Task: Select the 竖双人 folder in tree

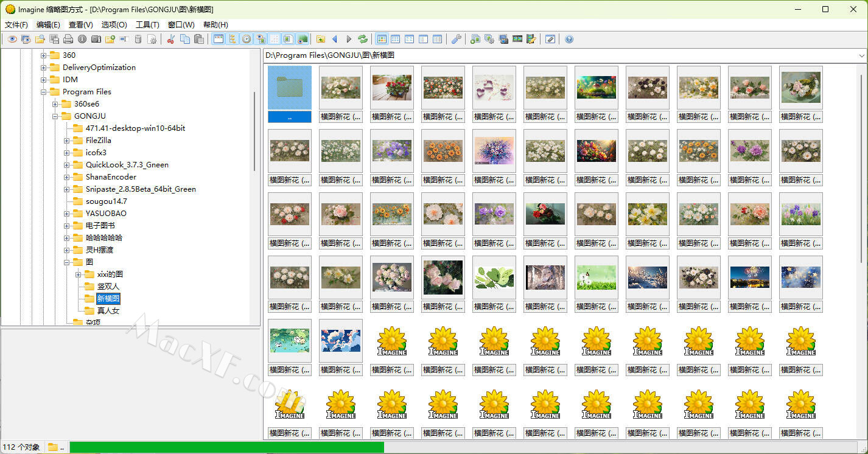Action: (x=108, y=287)
